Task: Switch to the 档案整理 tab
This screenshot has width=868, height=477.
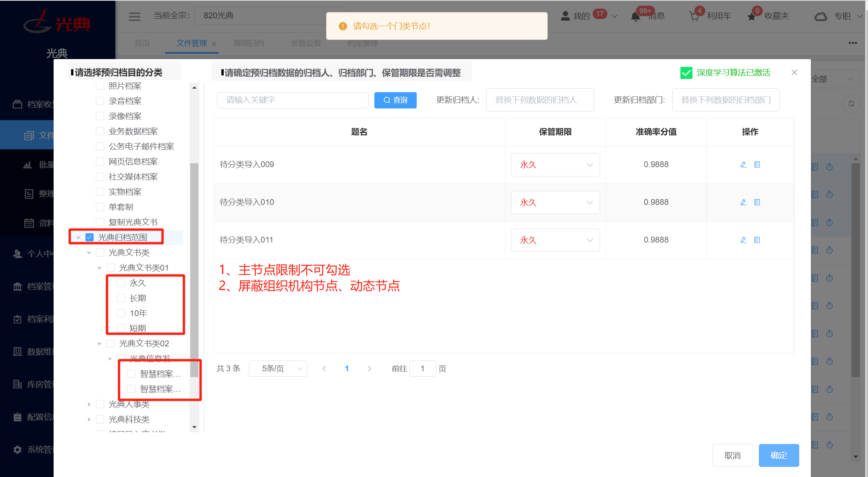Action: tap(363, 43)
